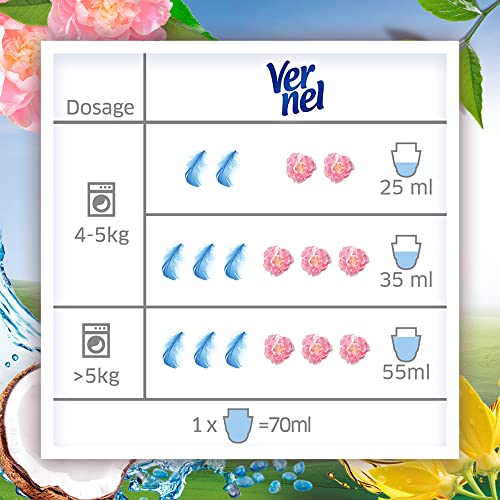Click the third blue feather in the 35 ml row

235,262
